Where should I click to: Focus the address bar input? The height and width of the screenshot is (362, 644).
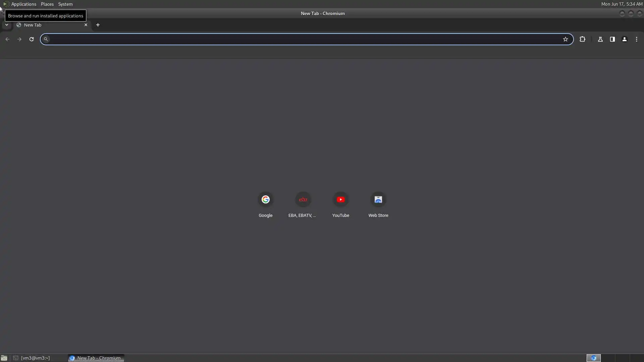[302, 39]
